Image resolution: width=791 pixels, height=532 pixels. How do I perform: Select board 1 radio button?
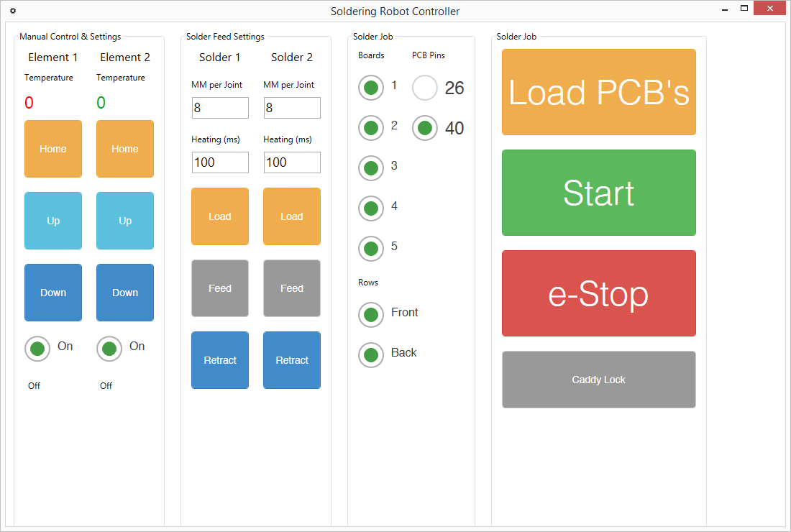click(371, 88)
